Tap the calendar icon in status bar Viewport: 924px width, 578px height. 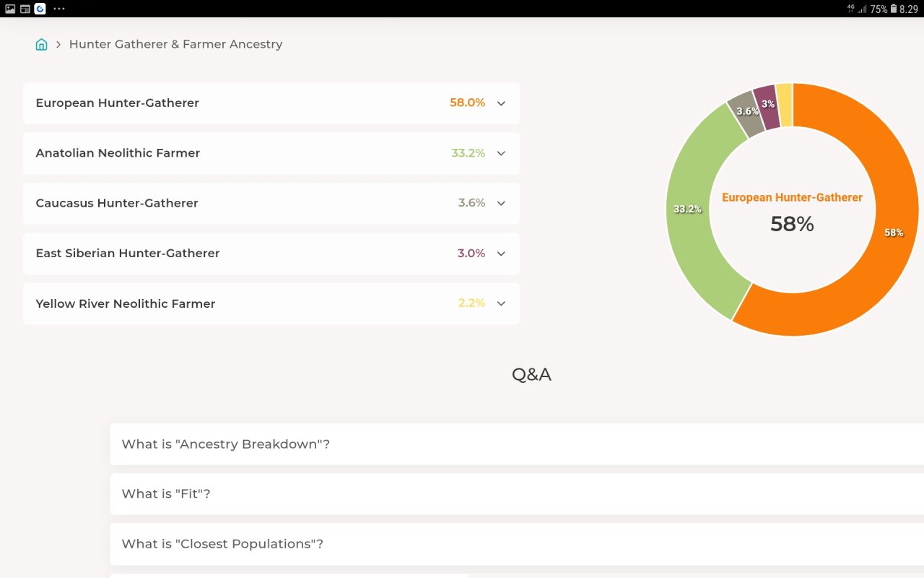(25, 9)
